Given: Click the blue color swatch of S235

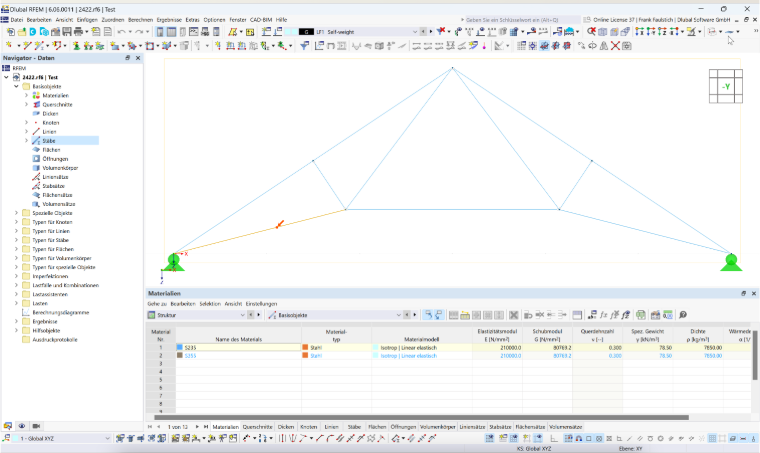Looking at the screenshot, I should (180, 347).
